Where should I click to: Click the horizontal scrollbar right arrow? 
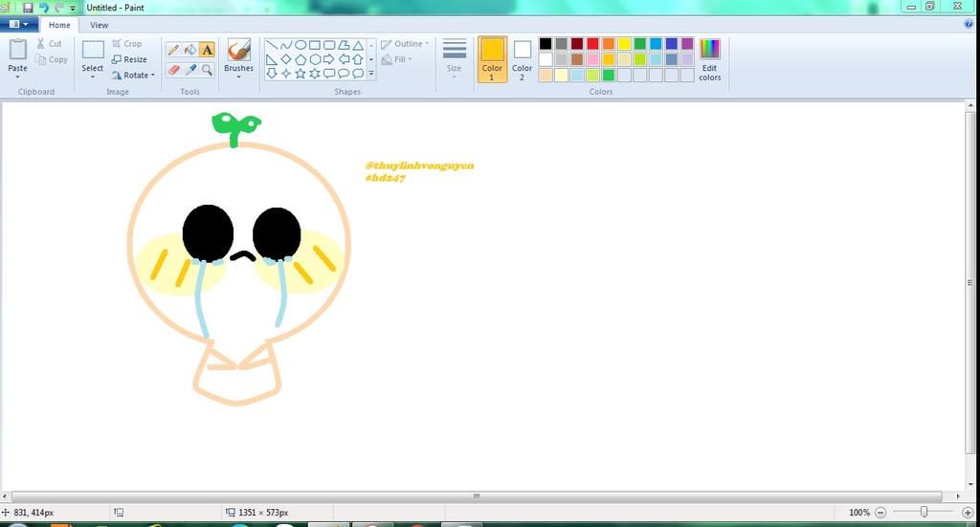coord(957,495)
